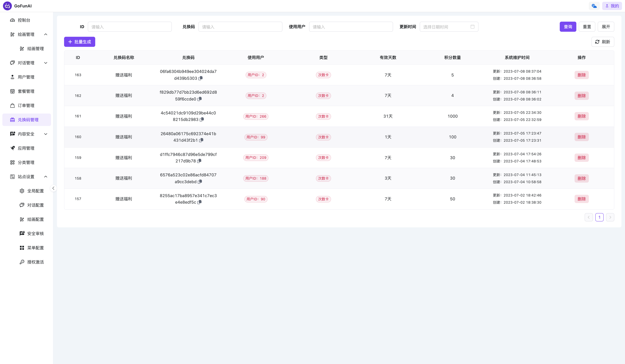Click the 批量生成 button
This screenshot has width=625, height=364.
(79, 42)
